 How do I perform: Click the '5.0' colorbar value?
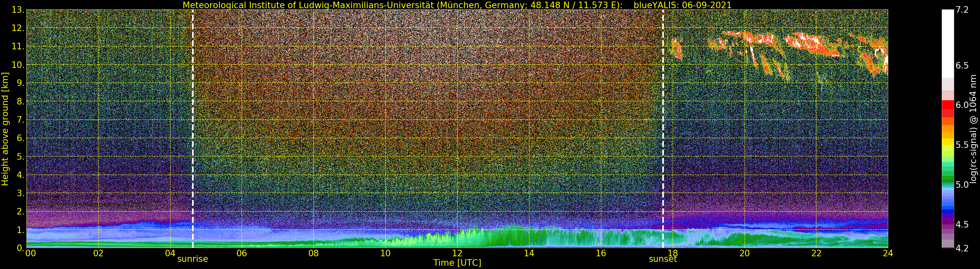pyautogui.click(x=962, y=184)
